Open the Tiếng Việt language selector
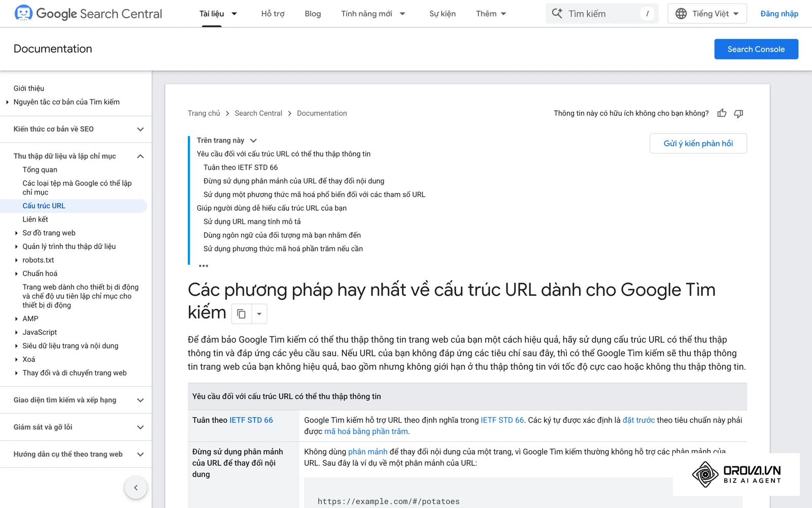This screenshot has height=508, width=812. click(707, 14)
